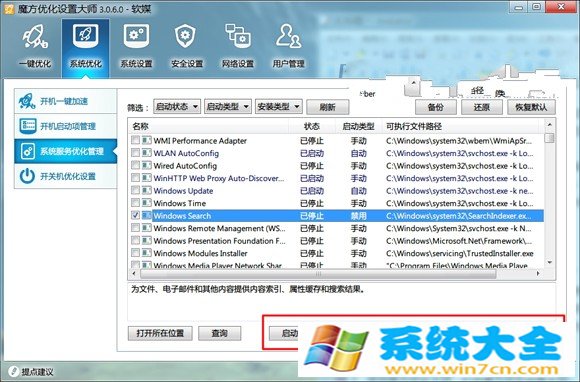Click the horizontal scrollbar right arrow
This screenshot has width=580, height=382.
[x=538, y=274]
